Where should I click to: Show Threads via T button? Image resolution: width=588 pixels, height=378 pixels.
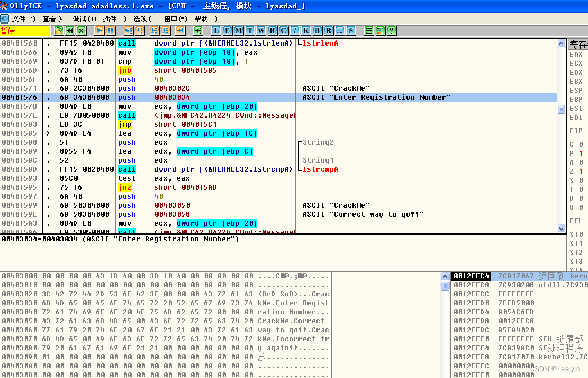250,31
